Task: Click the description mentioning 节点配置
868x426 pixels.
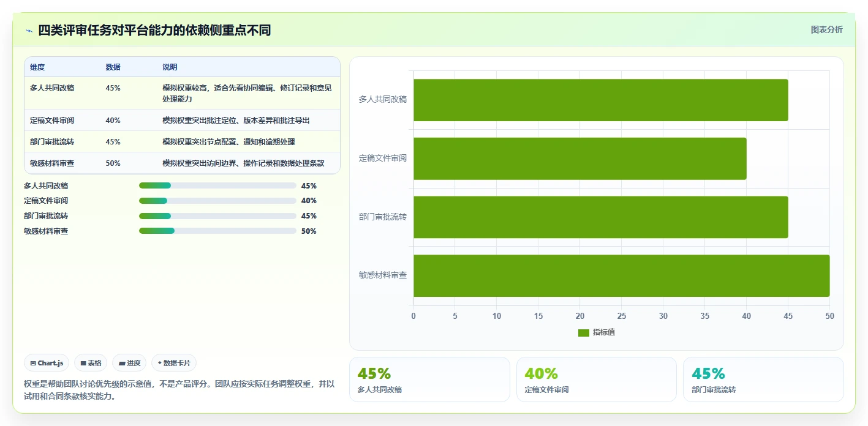Action: pyautogui.click(x=228, y=142)
